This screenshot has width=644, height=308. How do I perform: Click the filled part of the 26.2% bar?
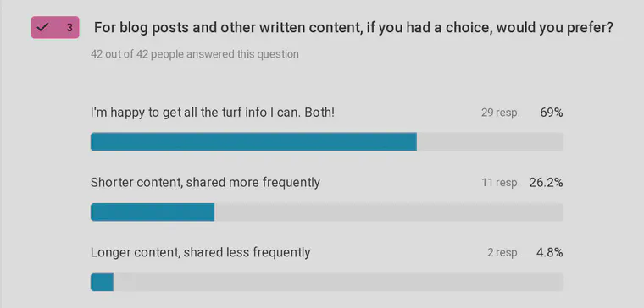[x=153, y=212]
